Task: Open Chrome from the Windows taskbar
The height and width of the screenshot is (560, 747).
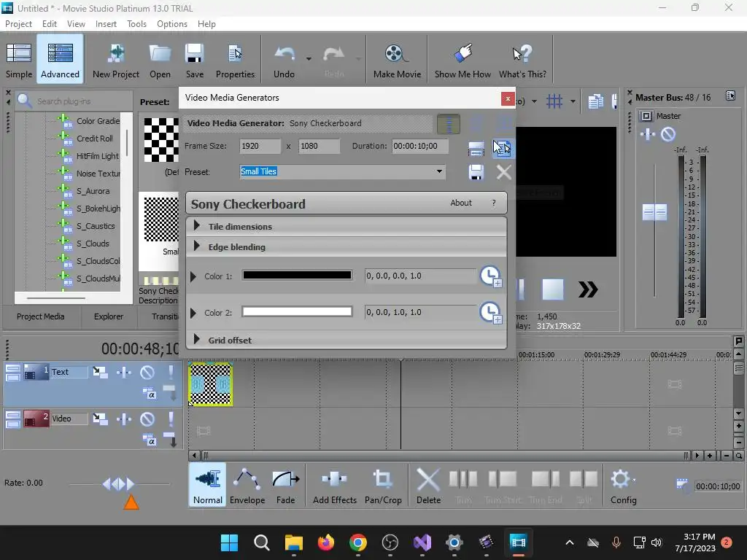Action: (x=357, y=542)
